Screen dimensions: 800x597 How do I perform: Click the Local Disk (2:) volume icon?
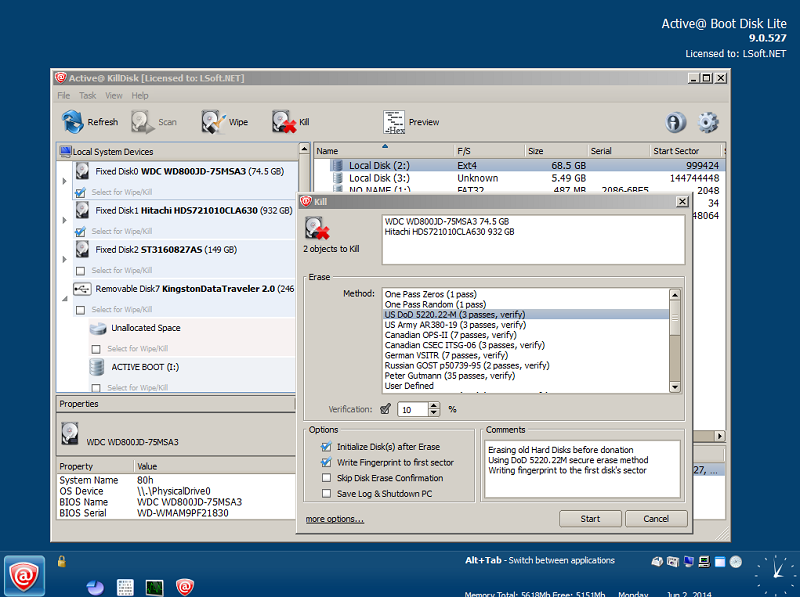point(337,165)
